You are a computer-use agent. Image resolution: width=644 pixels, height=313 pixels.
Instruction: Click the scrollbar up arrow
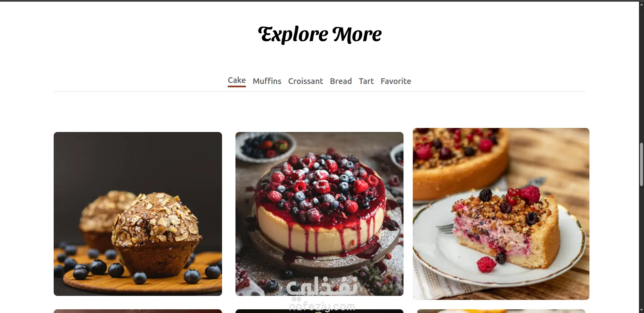click(x=641, y=4)
